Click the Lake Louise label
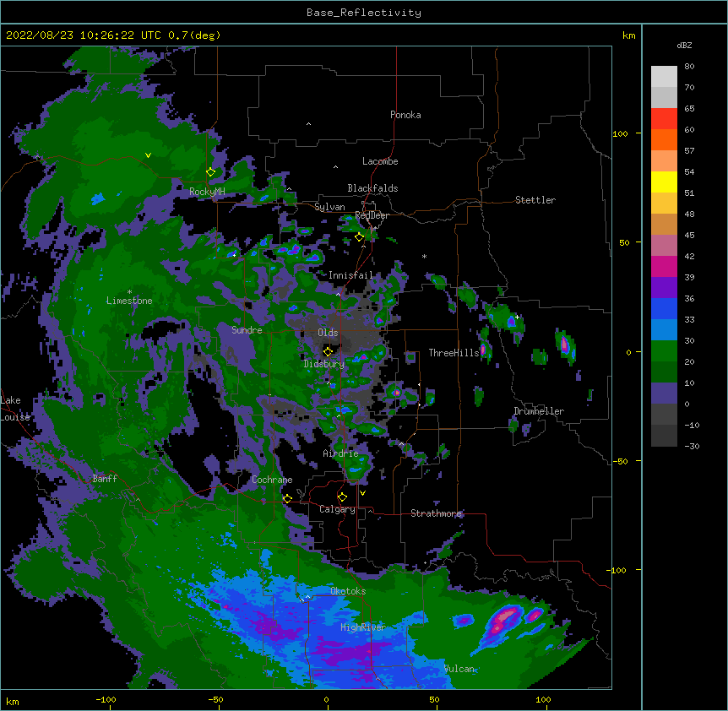 click(15, 409)
